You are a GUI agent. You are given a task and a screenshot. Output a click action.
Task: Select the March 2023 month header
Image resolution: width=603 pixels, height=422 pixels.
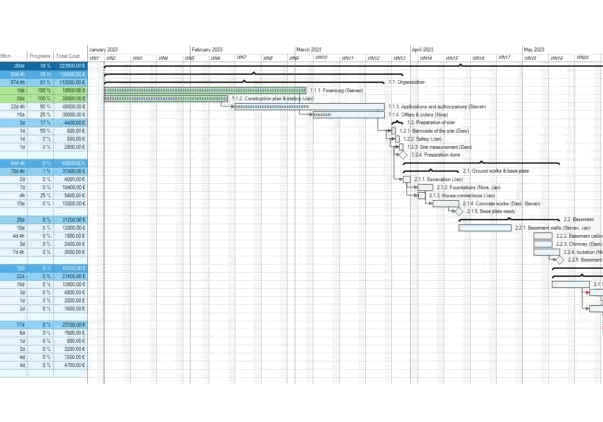[309, 50]
